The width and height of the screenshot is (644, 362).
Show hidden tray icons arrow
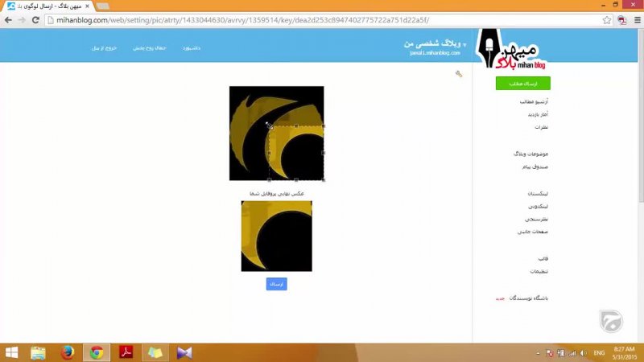tap(538, 353)
